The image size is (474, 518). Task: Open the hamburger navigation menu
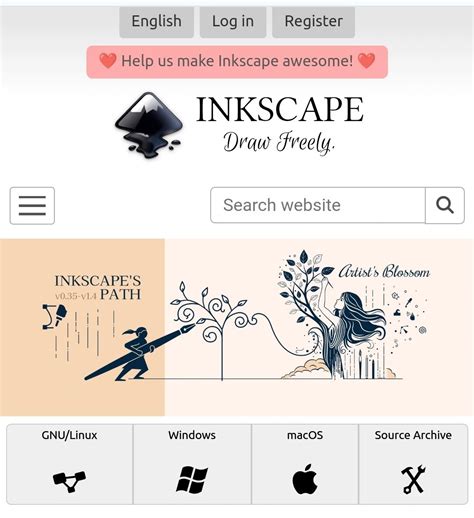[x=32, y=206]
